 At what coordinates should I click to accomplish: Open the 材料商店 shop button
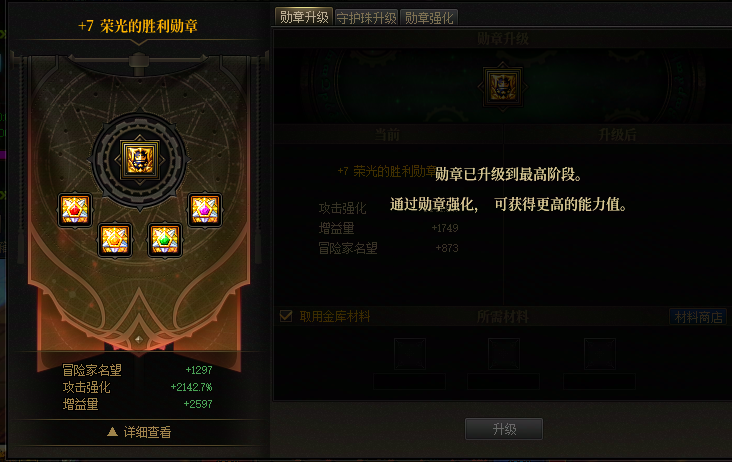pyautogui.click(x=698, y=317)
